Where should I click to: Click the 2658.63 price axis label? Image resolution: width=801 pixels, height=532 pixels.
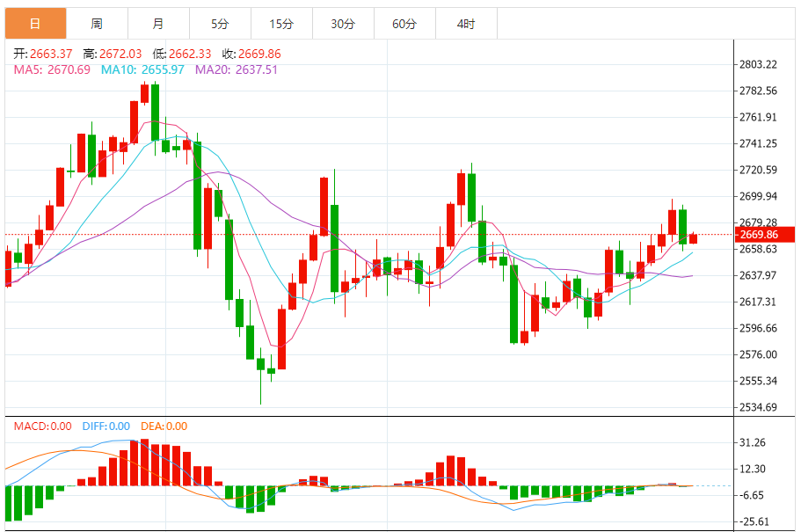(x=758, y=249)
